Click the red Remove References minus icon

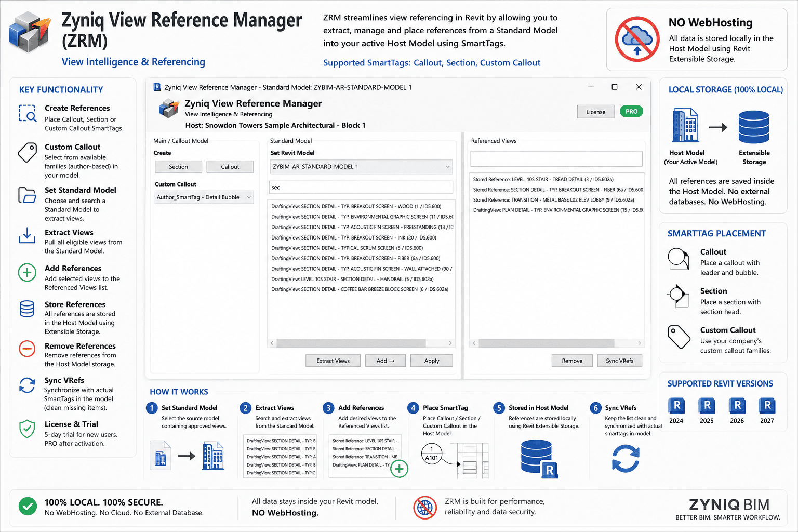tap(27, 348)
